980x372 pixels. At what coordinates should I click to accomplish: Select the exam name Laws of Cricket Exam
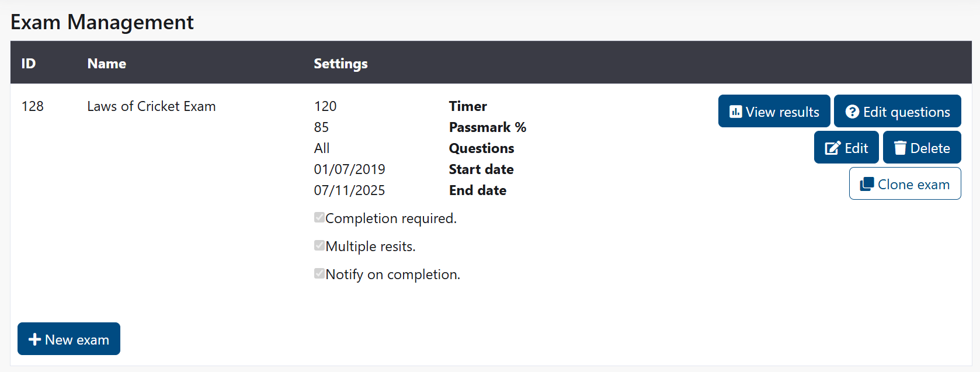pyautogui.click(x=151, y=106)
